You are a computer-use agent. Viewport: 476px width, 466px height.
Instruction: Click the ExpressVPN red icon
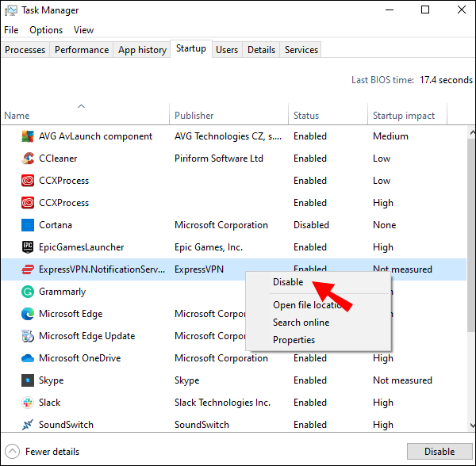pos(28,269)
